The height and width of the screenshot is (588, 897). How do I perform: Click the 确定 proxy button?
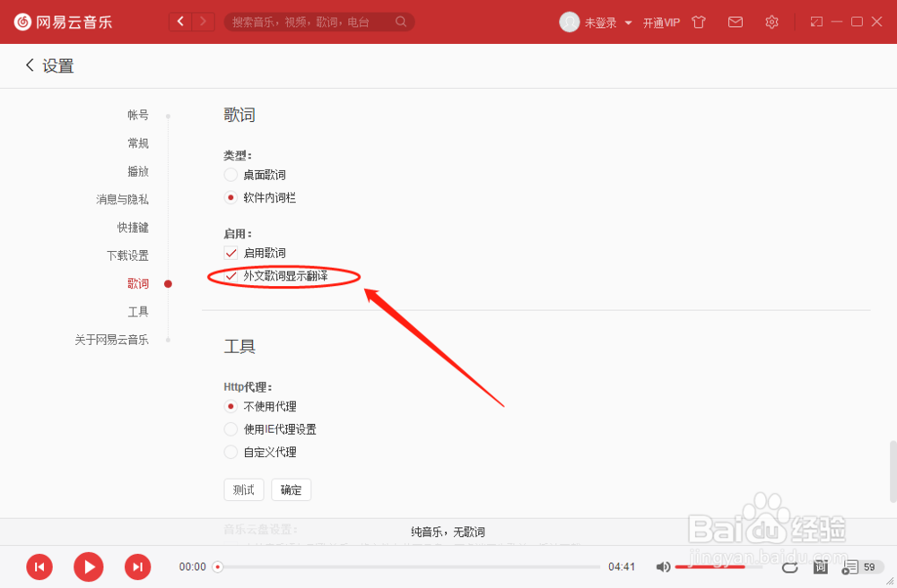pyautogui.click(x=292, y=489)
